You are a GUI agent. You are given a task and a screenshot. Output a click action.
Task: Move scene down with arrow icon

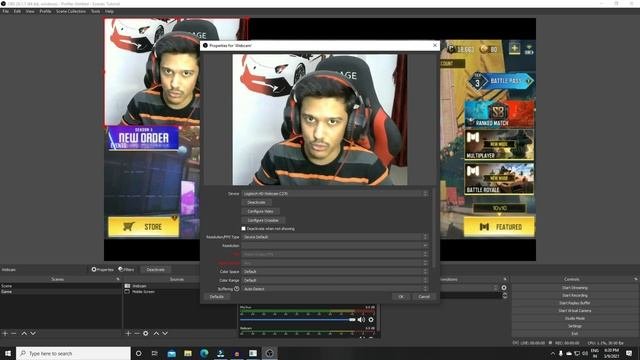coord(33,333)
